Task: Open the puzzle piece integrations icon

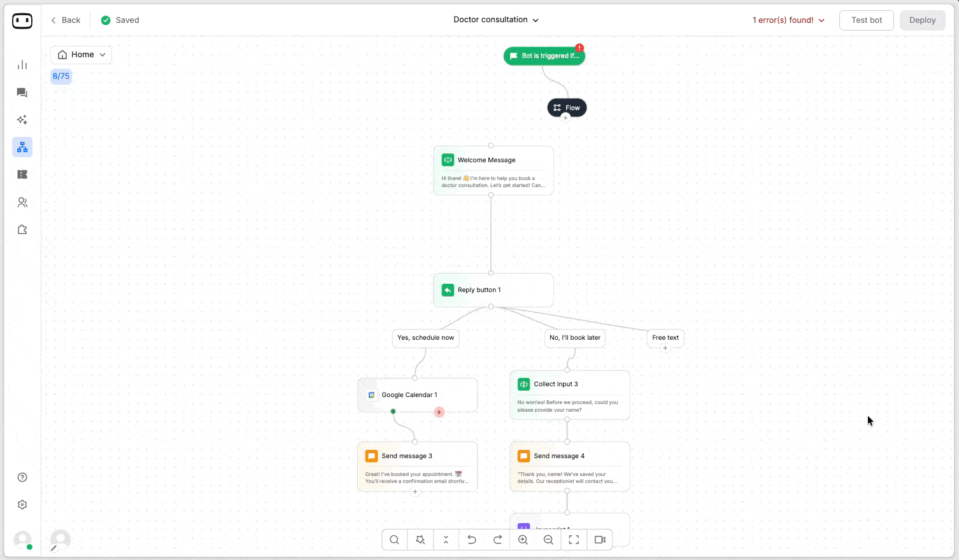Action: point(22,230)
